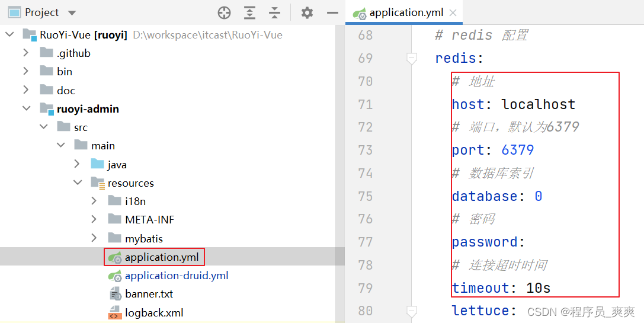This screenshot has width=644, height=323.
Task: Select the mybatis folder
Action: (144, 239)
